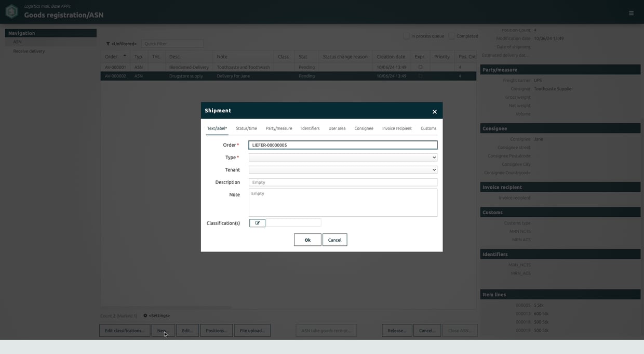Image resolution: width=644 pixels, height=354 pixels.
Task: Select the AV-000001 order row
Action: tap(288, 67)
